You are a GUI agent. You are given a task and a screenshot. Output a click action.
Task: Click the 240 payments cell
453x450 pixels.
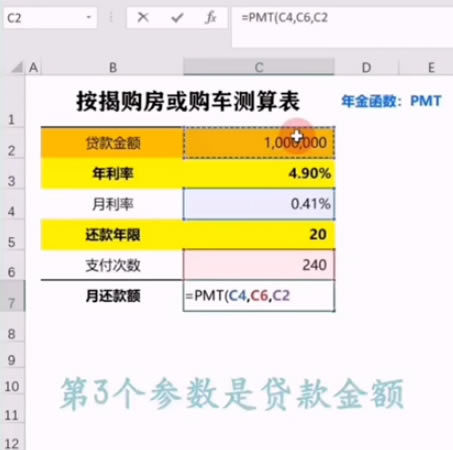(259, 265)
